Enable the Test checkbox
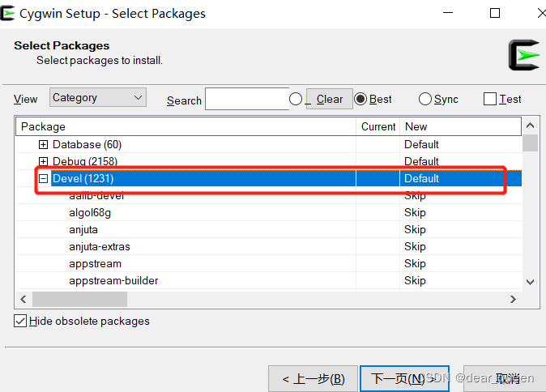This screenshot has height=392, width=546. click(x=489, y=99)
